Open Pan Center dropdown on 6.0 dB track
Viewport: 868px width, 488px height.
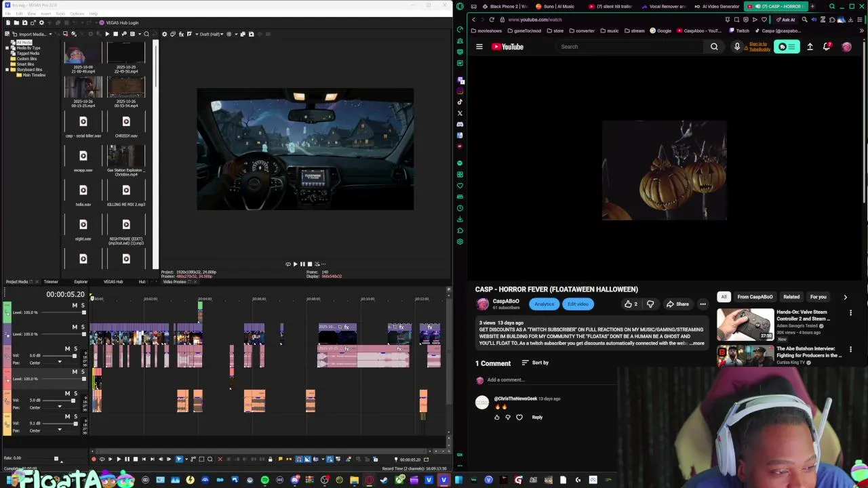click(60, 362)
